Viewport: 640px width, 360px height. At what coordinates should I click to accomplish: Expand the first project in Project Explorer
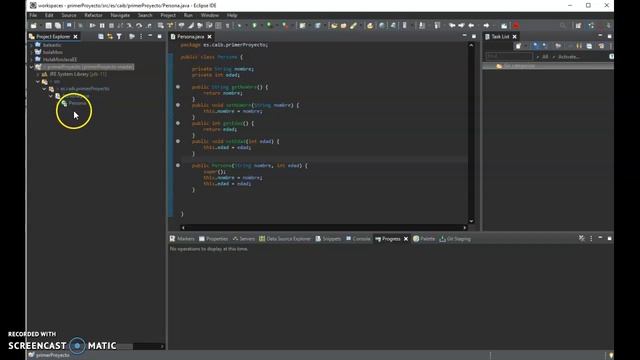coord(32,45)
